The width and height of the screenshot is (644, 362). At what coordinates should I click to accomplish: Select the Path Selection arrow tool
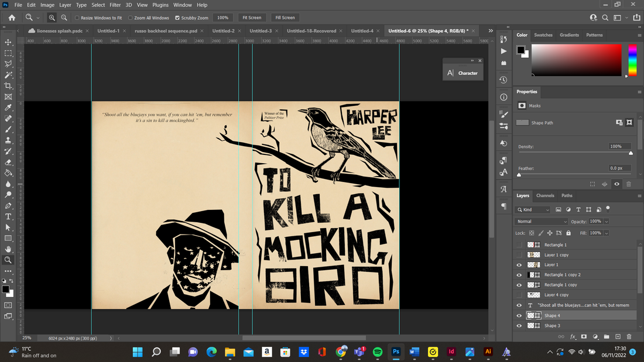(8, 227)
